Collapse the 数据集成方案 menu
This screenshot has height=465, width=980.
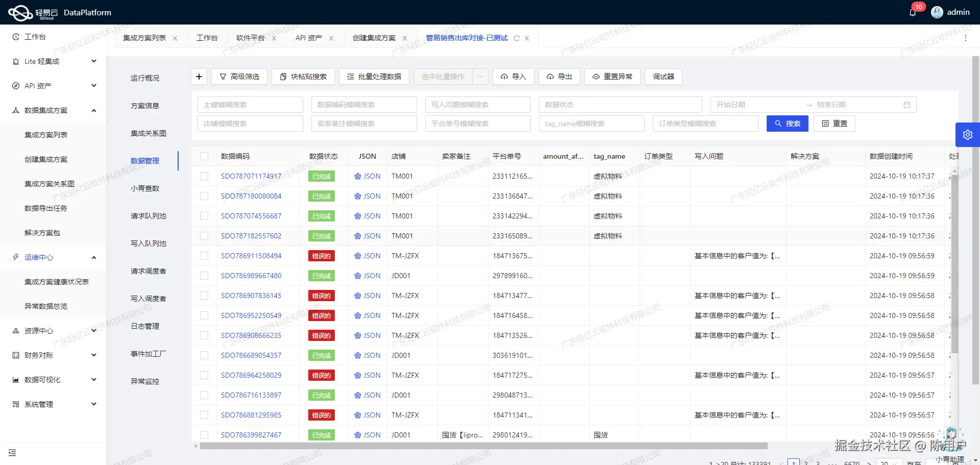53,110
